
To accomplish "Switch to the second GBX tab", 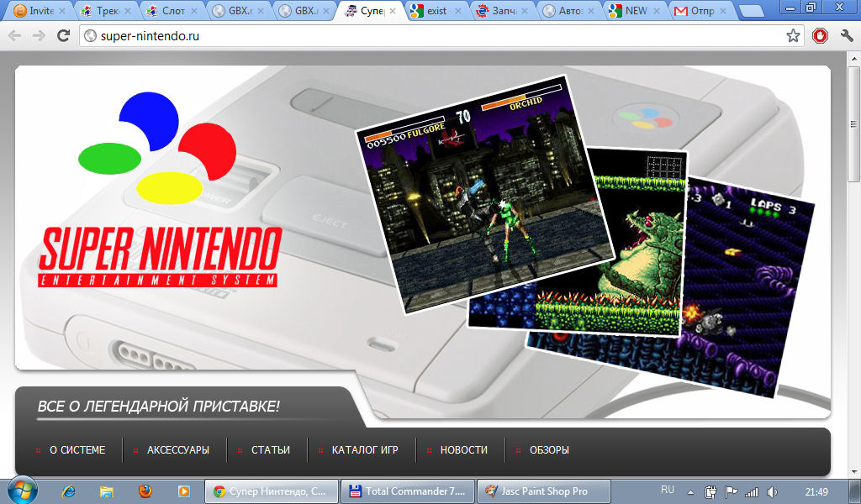I will point(304,11).
